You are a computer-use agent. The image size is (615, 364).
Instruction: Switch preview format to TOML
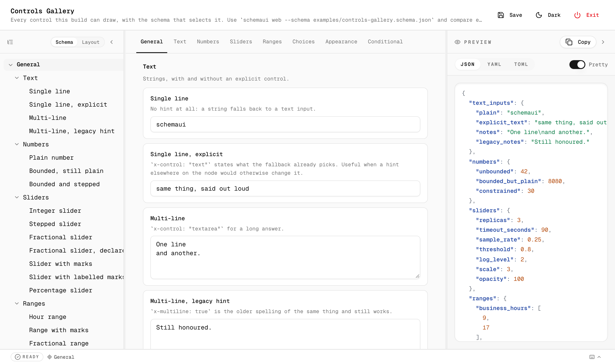pyautogui.click(x=521, y=64)
